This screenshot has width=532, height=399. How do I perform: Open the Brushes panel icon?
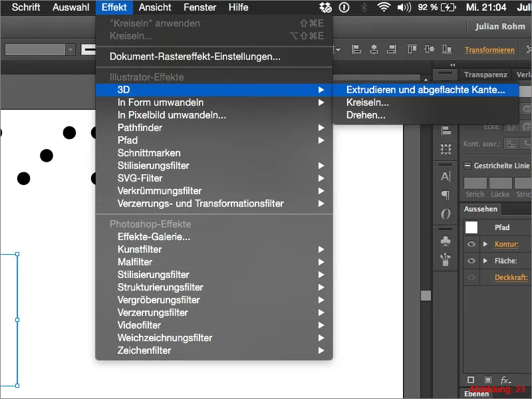pyautogui.click(x=446, y=259)
